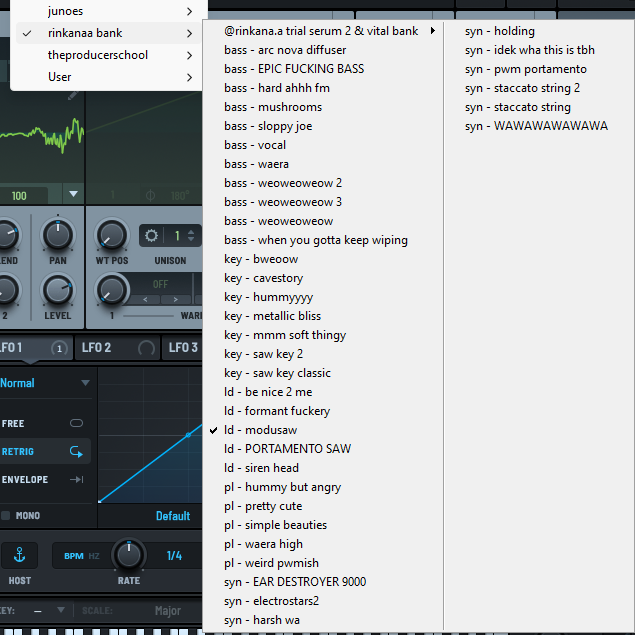Image resolution: width=635 pixels, height=635 pixels.
Task: Click the LFO 2 arc indicator icon
Action: [x=146, y=348]
